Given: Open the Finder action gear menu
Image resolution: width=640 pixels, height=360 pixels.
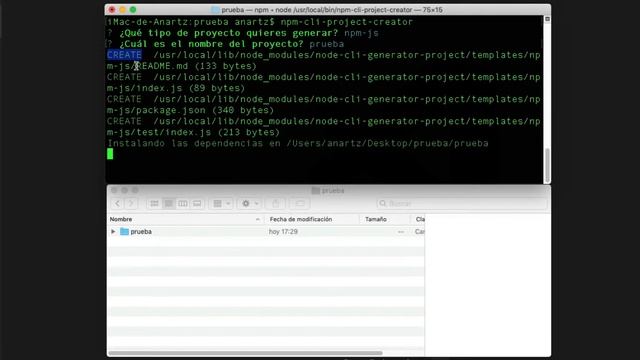Looking at the screenshot, I should [250, 203].
